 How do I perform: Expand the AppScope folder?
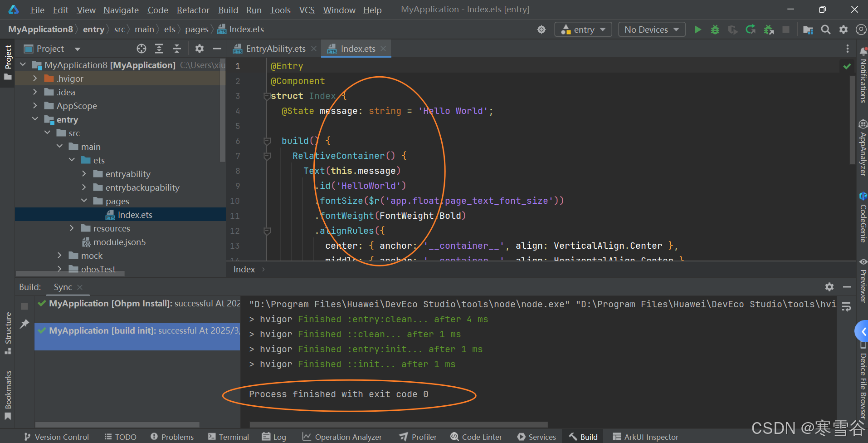point(35,106)
